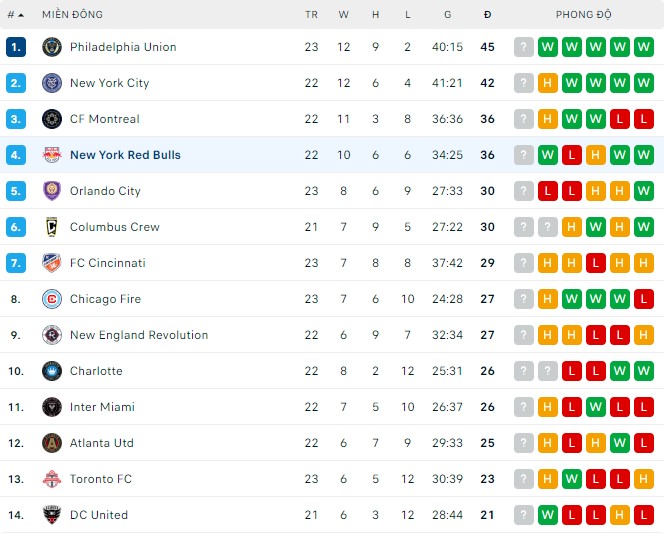Sort table by the # rank column
This screenshot has width=664, height=535.
pos(15,15)
